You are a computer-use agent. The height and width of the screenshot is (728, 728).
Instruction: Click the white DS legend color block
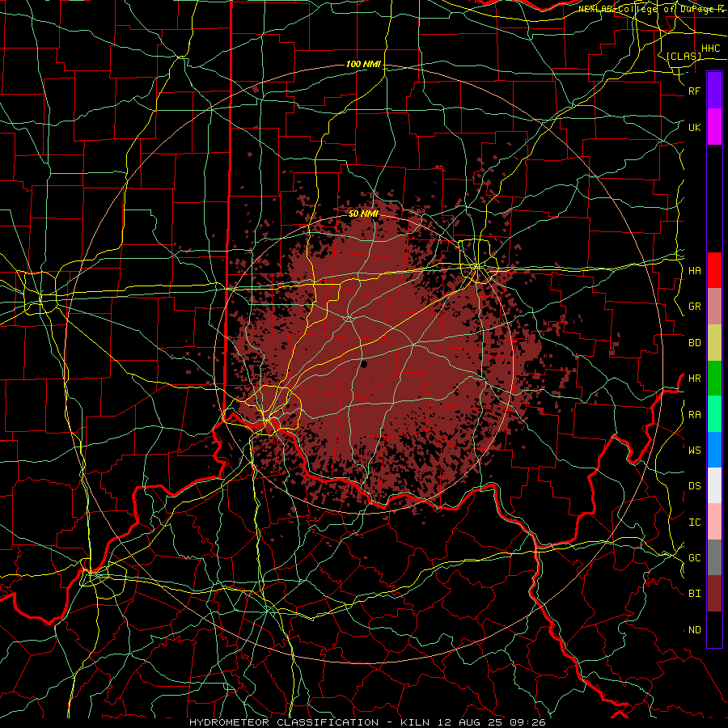tap(714, 485)
